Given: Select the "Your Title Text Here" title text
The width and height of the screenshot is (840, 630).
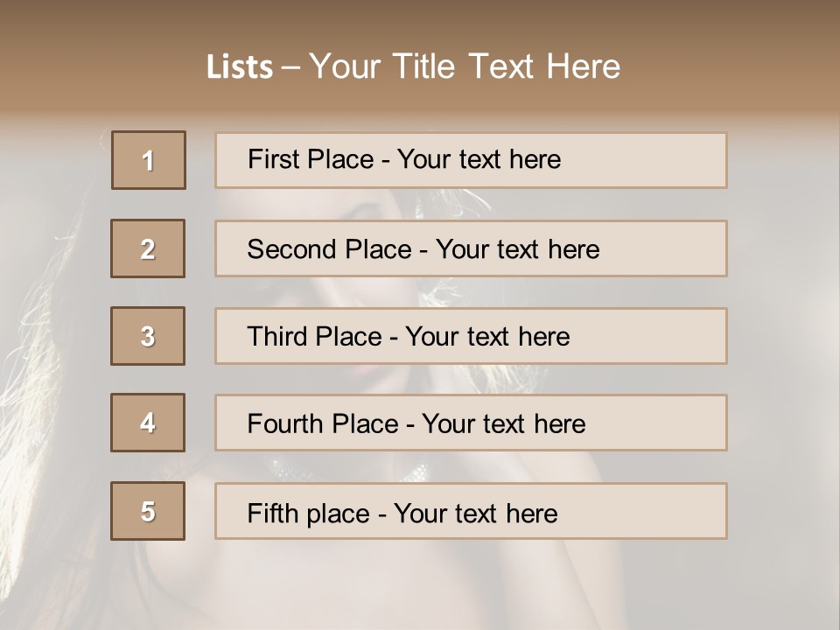Looking at the screenshot, I should click(465, 66).
